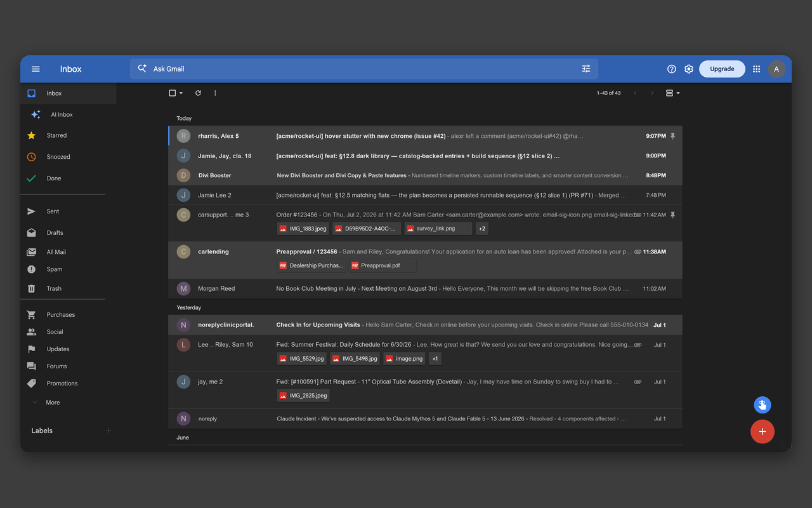Open the Google apps grid
The height and width of the screenshot is (508, 812).
[x=756, y=69]
